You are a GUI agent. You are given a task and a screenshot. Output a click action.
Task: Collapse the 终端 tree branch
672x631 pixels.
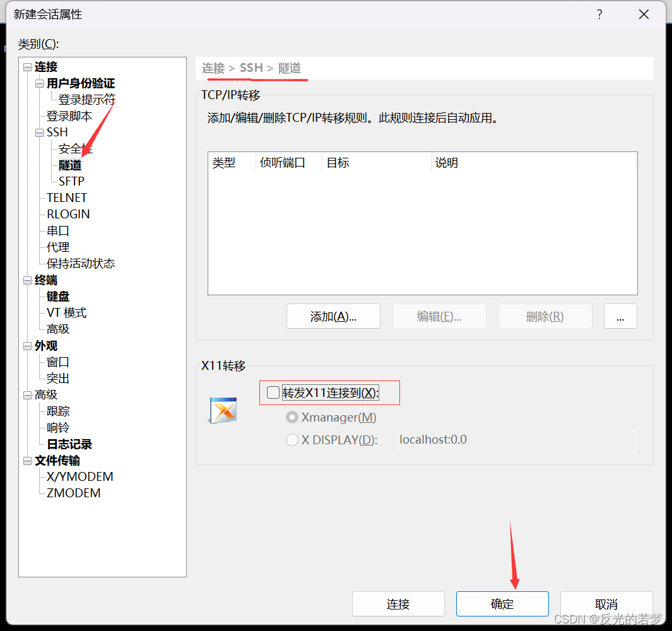pos(27,280)
